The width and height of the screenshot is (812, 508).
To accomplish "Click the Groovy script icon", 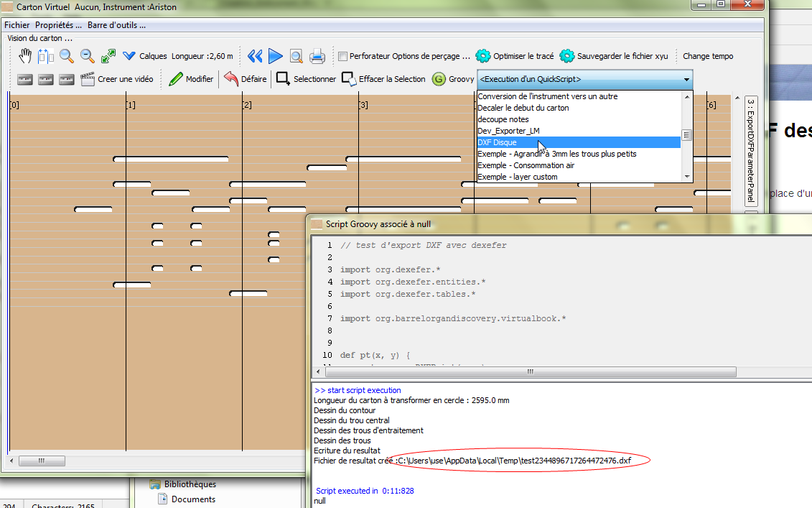I will [439, 79].
